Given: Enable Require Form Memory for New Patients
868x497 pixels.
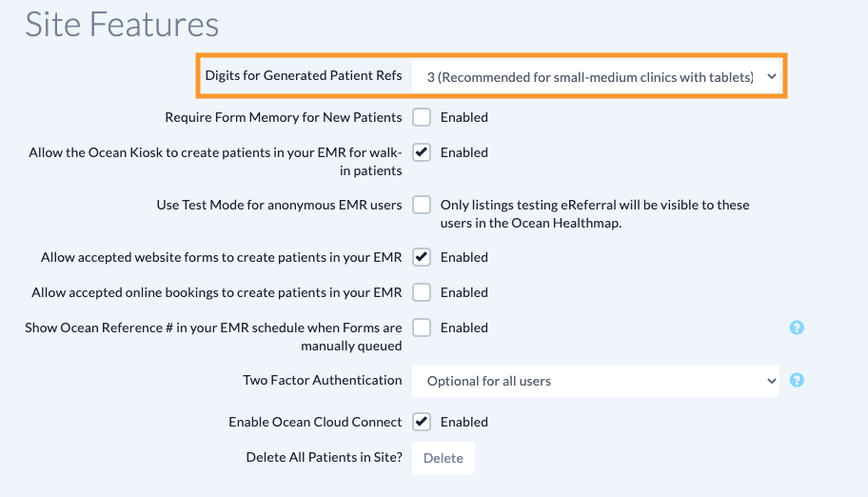Looking at the screenshot, I should [422, 117].
